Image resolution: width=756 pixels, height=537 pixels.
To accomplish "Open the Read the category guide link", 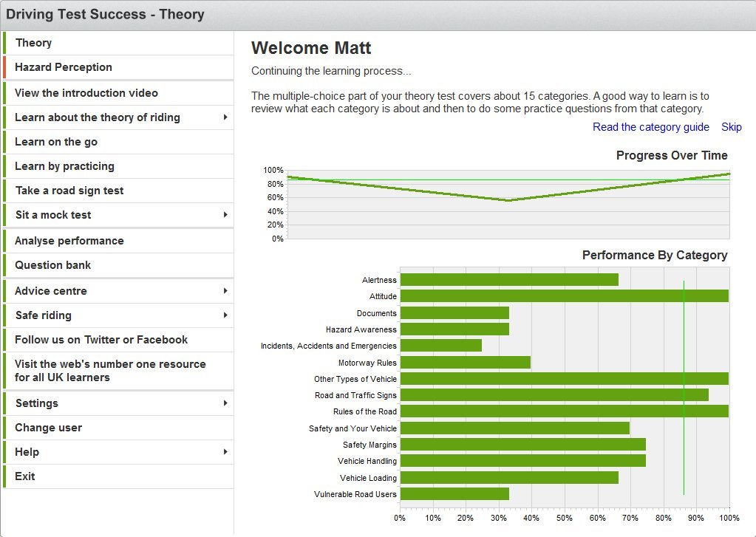I will point(650,127).
